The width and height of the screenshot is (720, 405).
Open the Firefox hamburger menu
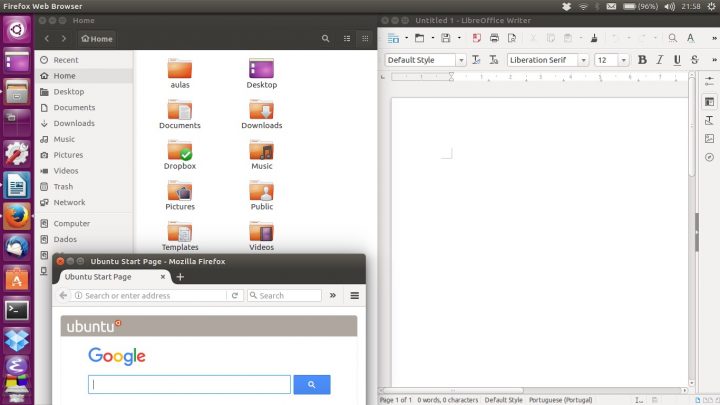(354, 296)
